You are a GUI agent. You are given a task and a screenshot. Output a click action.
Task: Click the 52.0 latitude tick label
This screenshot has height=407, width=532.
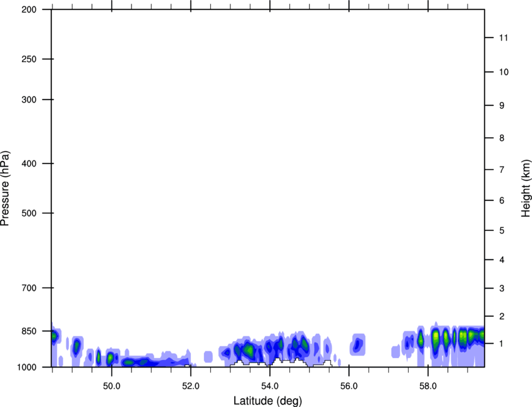click(191, 386)
